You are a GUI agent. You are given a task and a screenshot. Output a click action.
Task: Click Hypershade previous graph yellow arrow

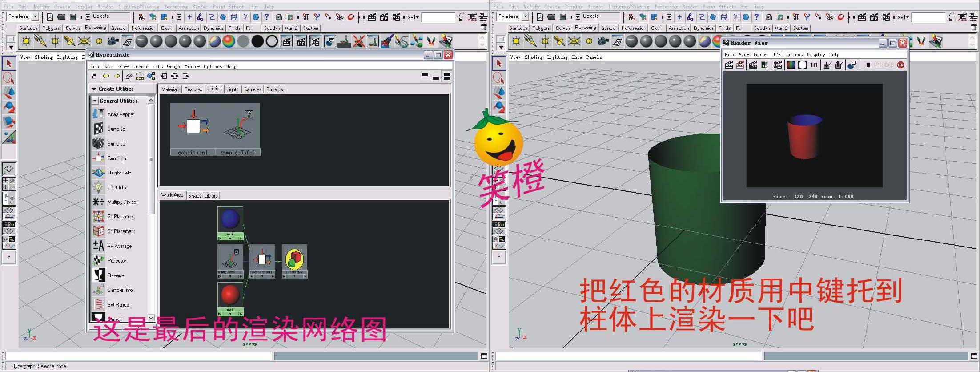point(106,76)
